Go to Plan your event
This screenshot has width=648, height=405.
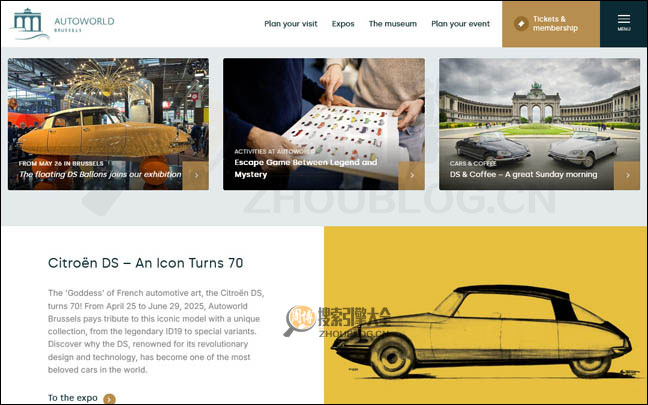(x=460, y=23)
